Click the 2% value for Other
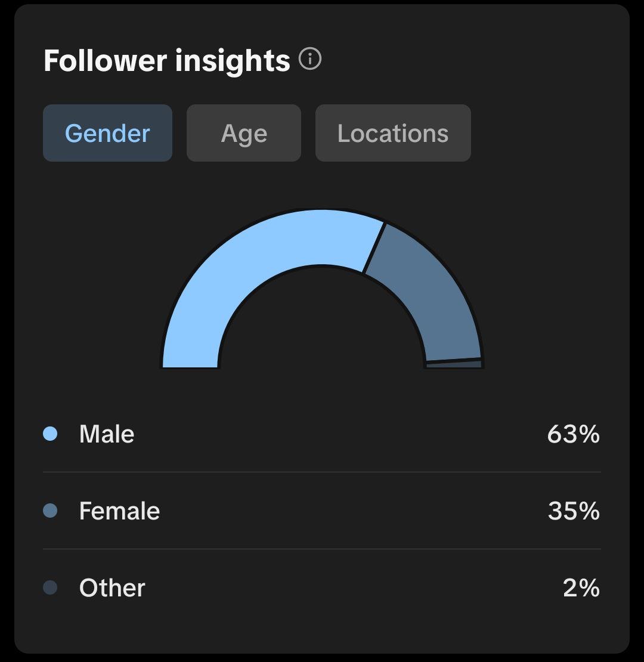Image resolution: width=644 pixels, height=662 pixels. pos(581,587)
